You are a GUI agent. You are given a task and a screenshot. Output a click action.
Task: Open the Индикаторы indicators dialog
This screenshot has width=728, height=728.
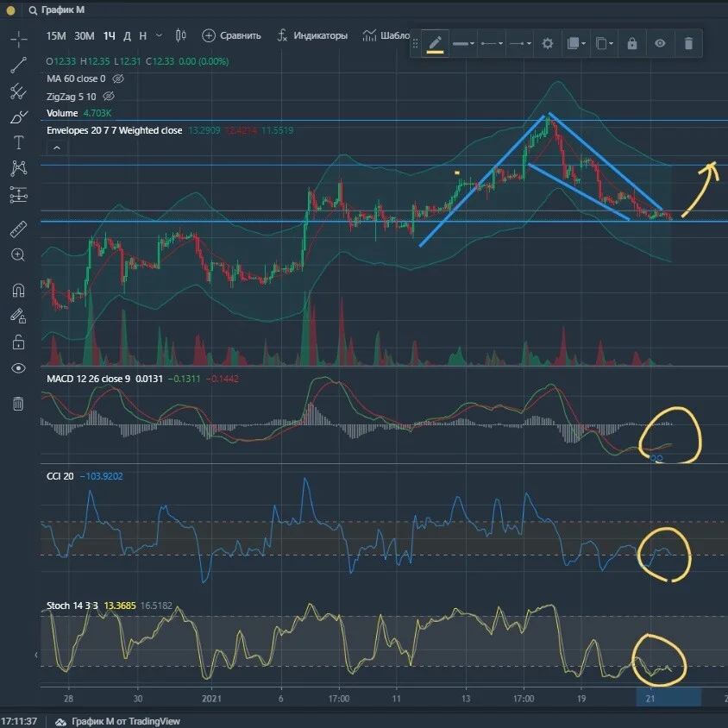[312, 35]
